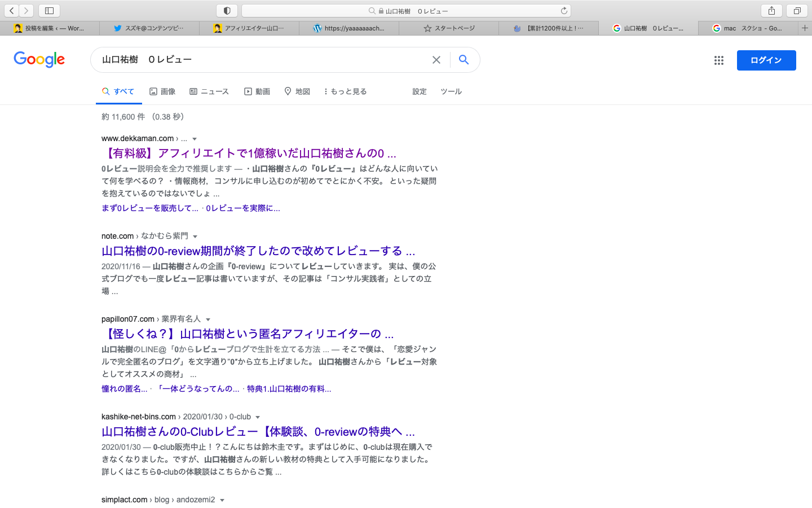Expand the もっと見る menu

[345, 91]
